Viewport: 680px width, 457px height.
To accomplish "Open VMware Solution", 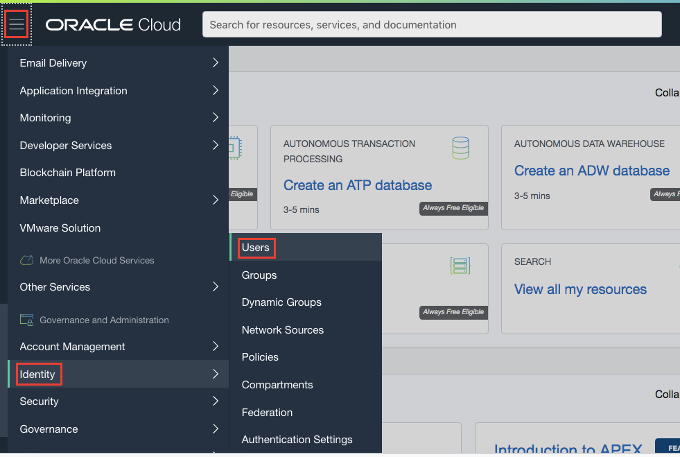I will [x=60, y=228].
